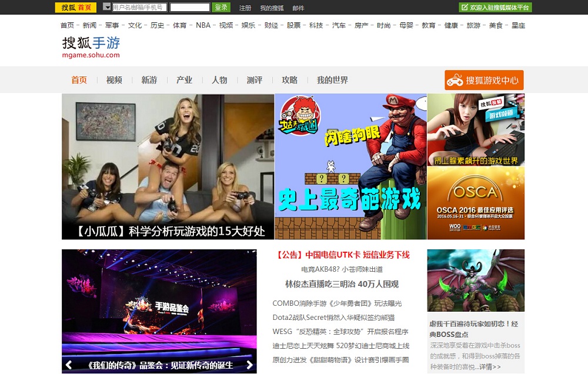Click the username/email input field

click(x=139, y=7)
